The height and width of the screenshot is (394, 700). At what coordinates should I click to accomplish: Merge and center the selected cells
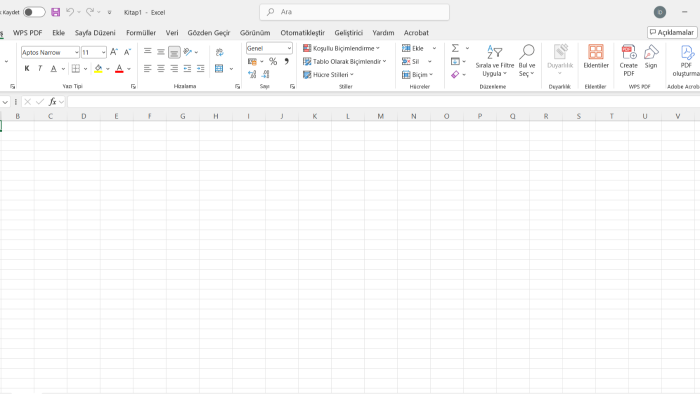219,68
